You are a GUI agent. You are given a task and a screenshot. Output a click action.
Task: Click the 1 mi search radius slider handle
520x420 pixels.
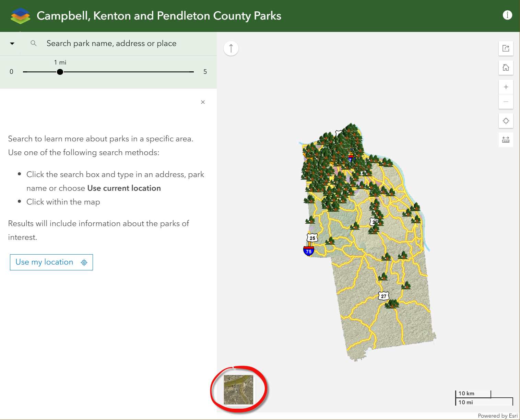(x=60, y=71)
